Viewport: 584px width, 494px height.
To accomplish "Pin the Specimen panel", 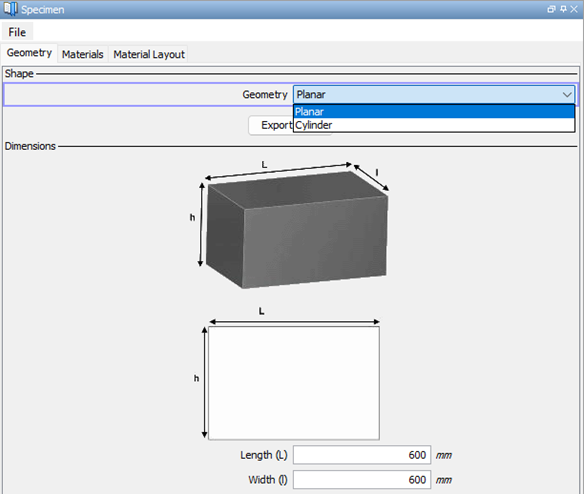I will click(x=563, y=9).
